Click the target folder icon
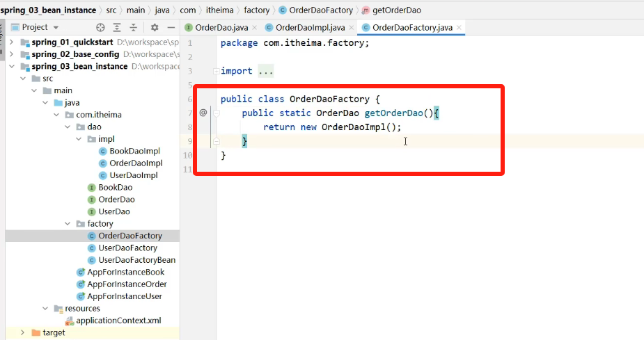 (36, 332)
